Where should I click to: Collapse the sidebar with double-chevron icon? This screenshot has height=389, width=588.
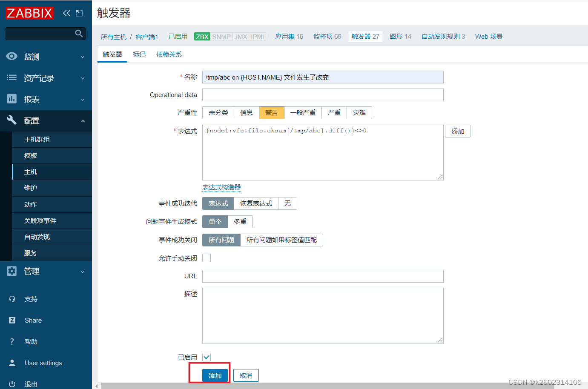[66, 13]
